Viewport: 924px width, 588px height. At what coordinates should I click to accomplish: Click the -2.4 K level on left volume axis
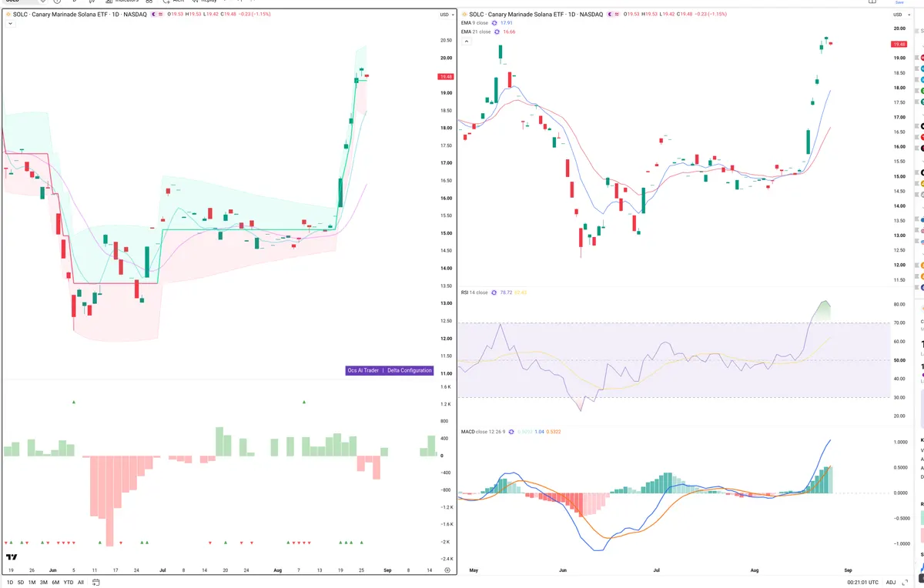445,559
